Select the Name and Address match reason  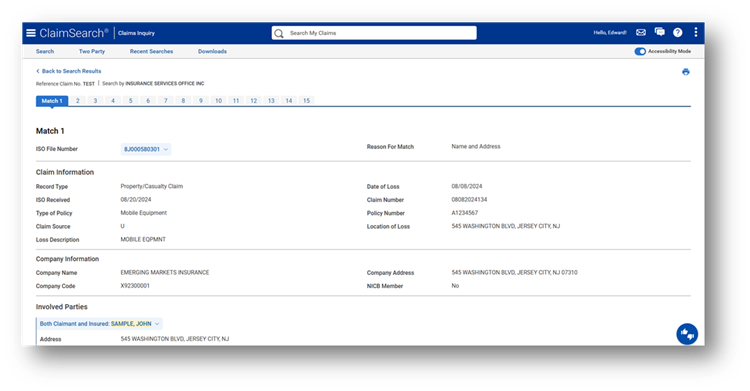pyautogui.click(x=476, y=146)
